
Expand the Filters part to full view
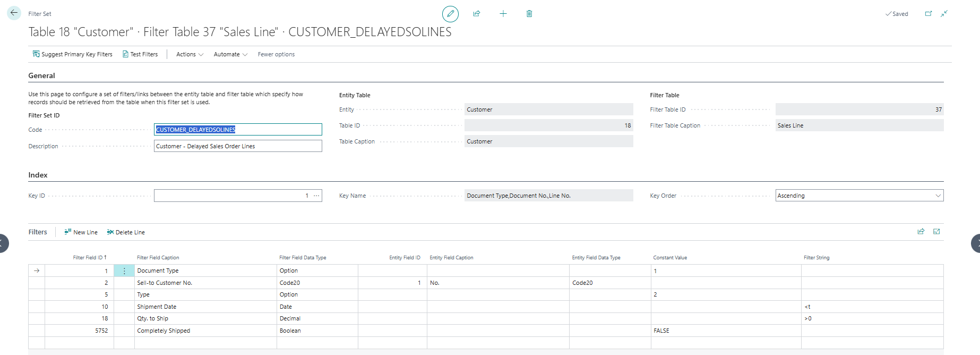(936, 232)
